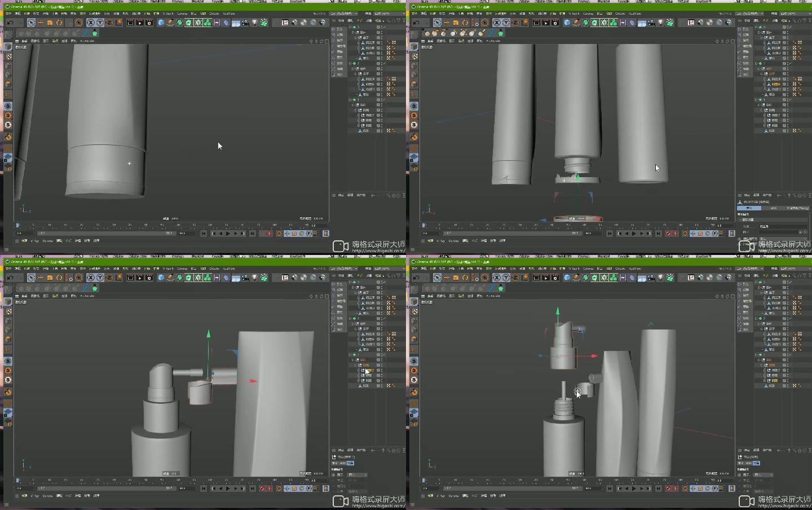Screen dimensions: 812x510
Task: Toggle X axis lock in tube-bottom close-up window
Action: coord(91,23)
